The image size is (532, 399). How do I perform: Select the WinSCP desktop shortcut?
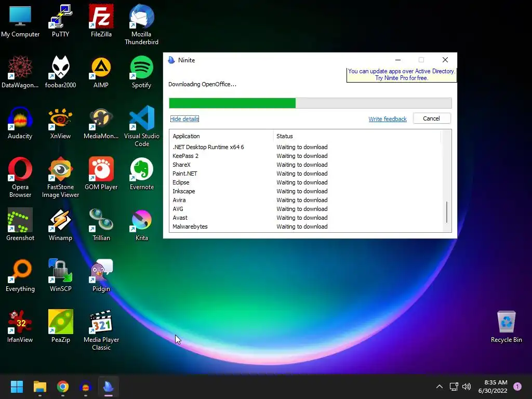click(x=60, y=275)
